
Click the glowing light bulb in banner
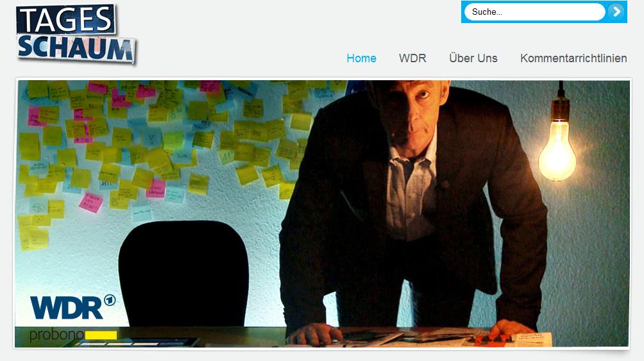pos(557,150)
